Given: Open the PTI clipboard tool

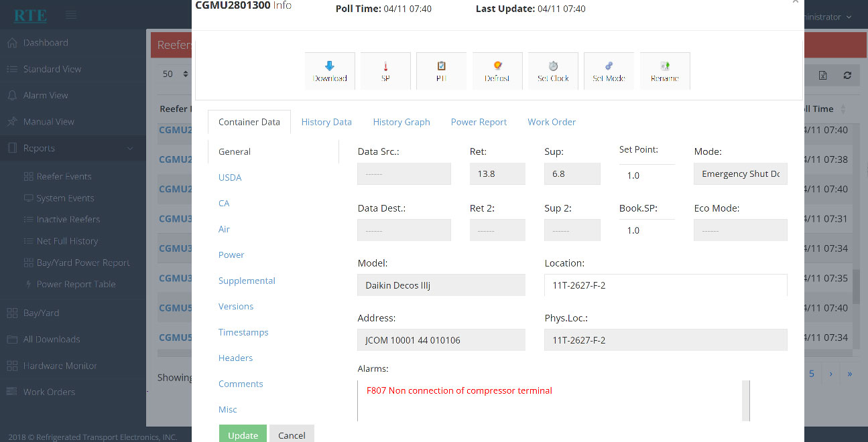Looking at the screenshot, I should [441, 70].
